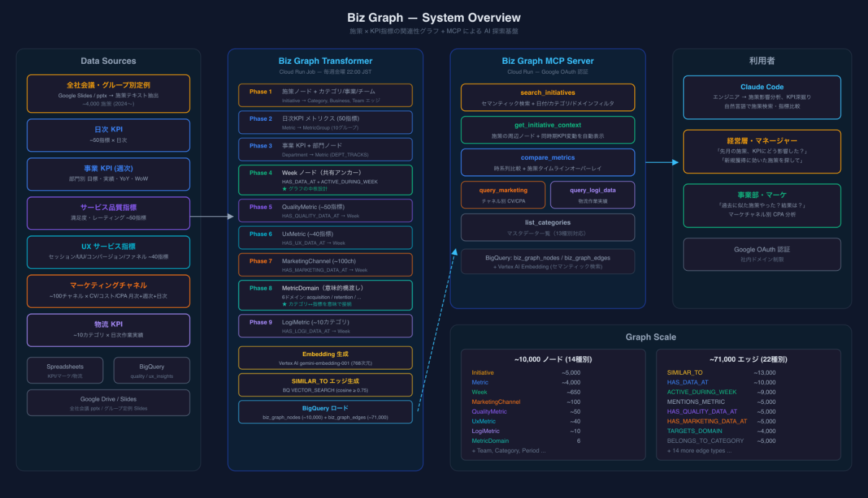Click the 経営層・マネージャー card
Viewport: 868px width, 498px height.
coord(762,152)
